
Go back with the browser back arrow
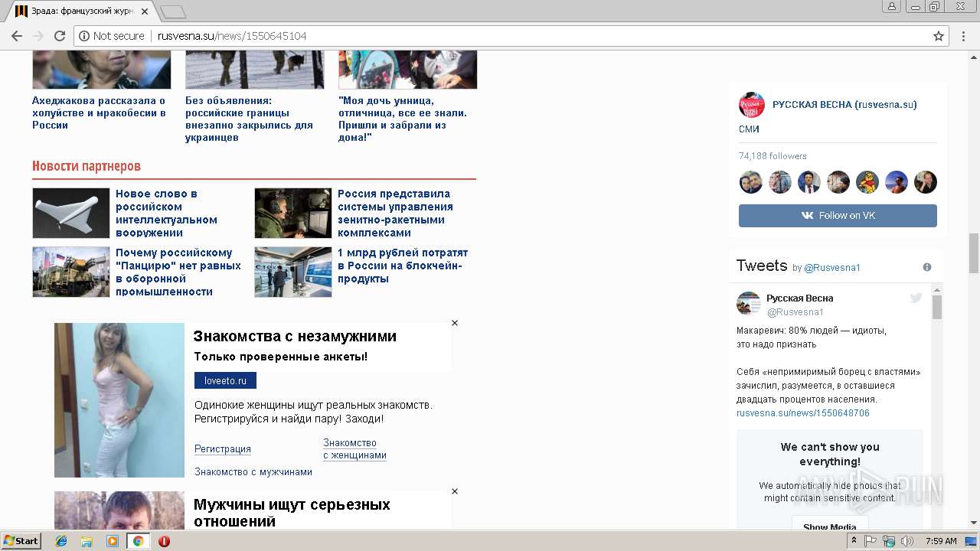[x=17, y=36]
